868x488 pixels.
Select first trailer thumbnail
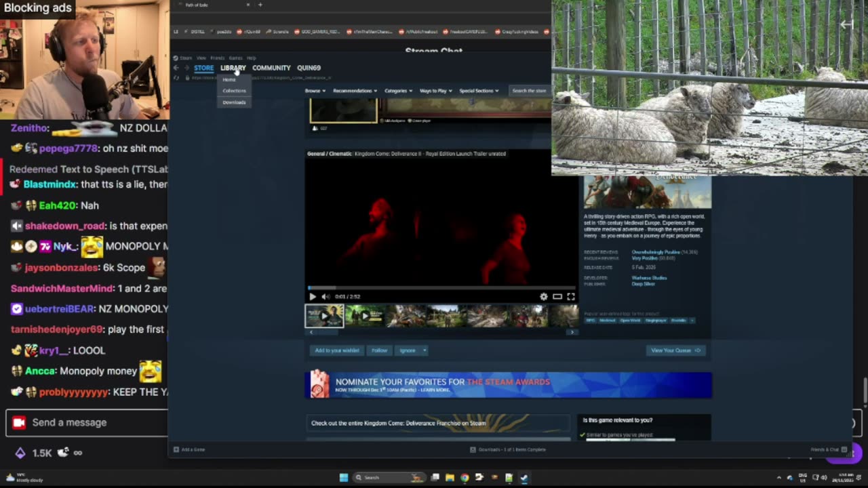324,316
